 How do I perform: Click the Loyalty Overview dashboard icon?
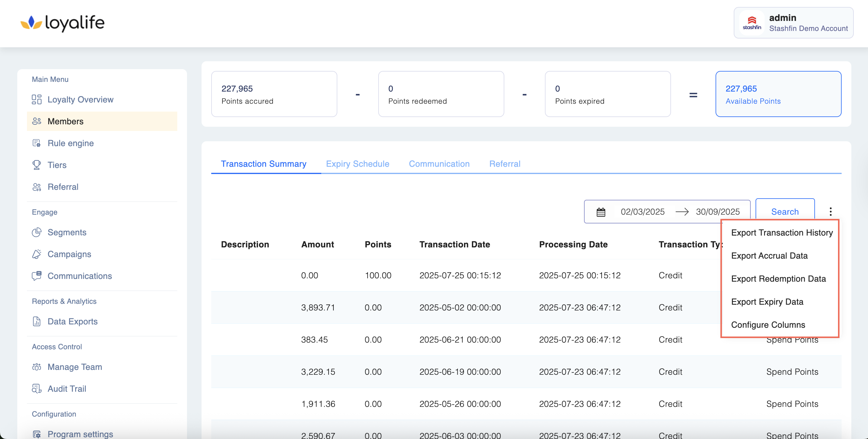[x=36, y=99]
